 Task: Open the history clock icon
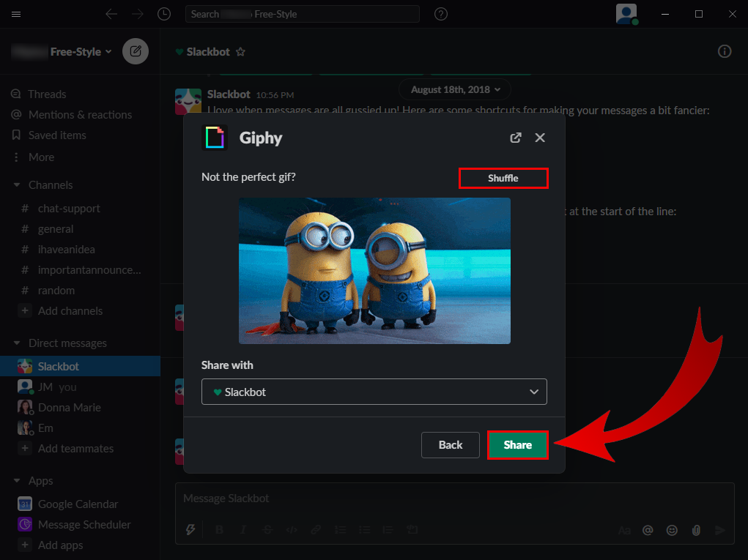164,15
